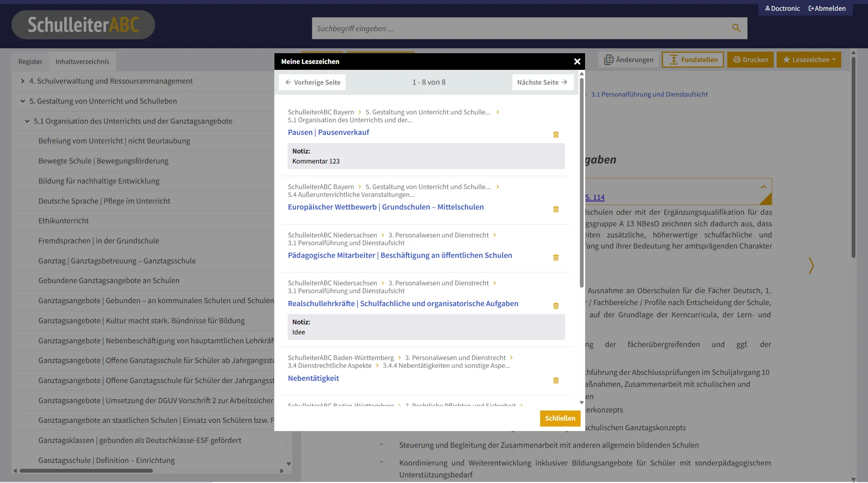Delete the Pausen | Pausenverkauf bookmark
This screenshot has width=868, height=483.
pyautogui.click(x=556, y=134)
